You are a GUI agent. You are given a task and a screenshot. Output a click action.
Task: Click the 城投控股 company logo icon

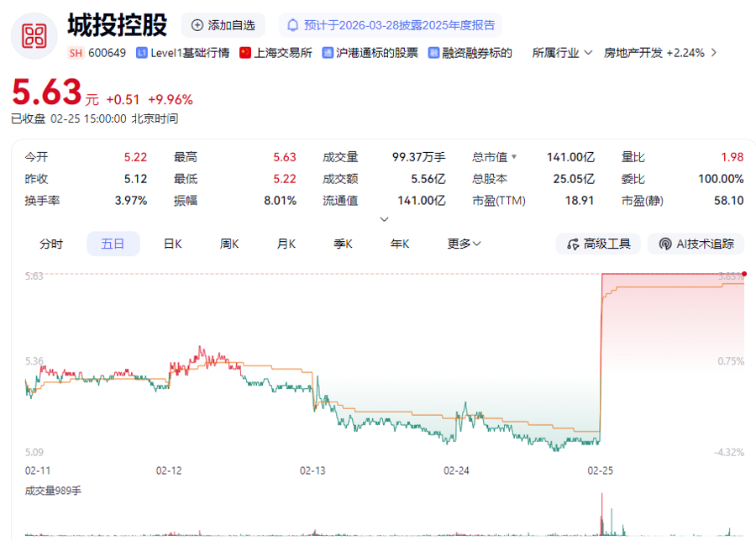[x=34, y=34]
